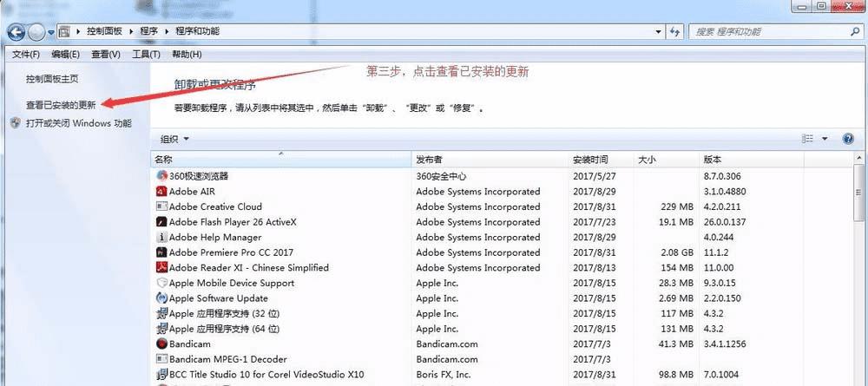
Task: Expand address bar history dropdown arrow
Action: point(658,32)
